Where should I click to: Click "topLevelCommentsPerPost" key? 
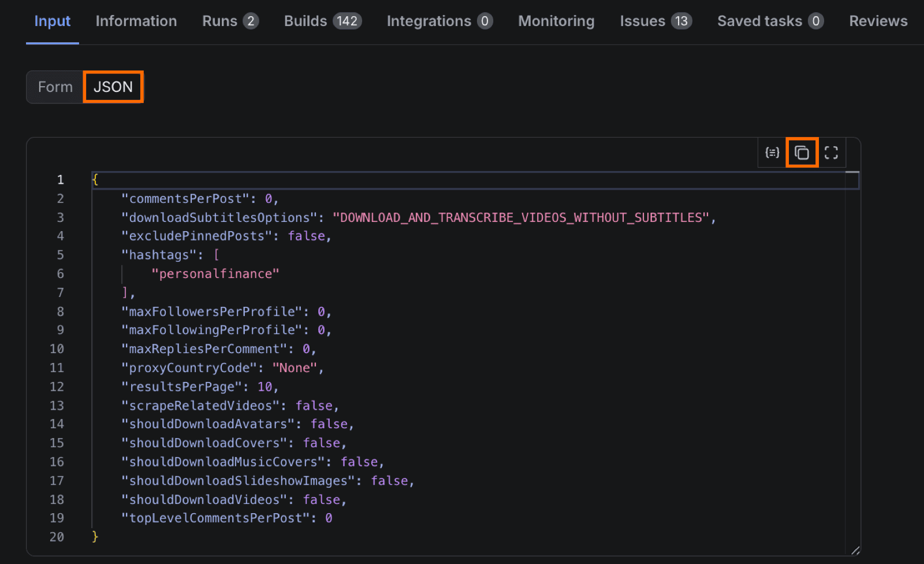(215, 518)
